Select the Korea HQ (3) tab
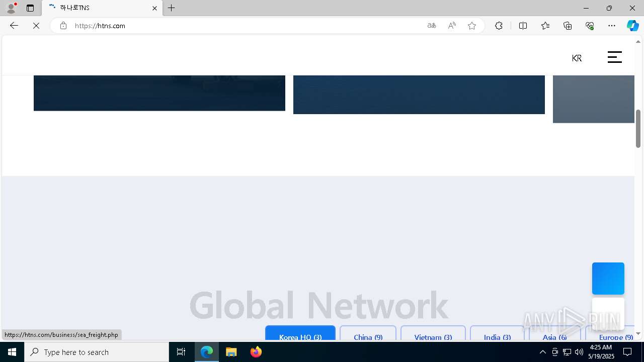This screenshot has width=644, height=362. [x=300, y=333]
